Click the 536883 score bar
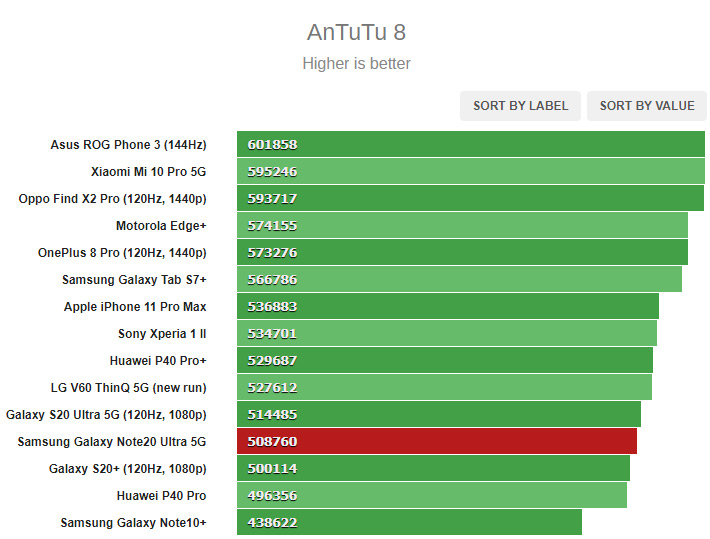 (x=448, y=306)
